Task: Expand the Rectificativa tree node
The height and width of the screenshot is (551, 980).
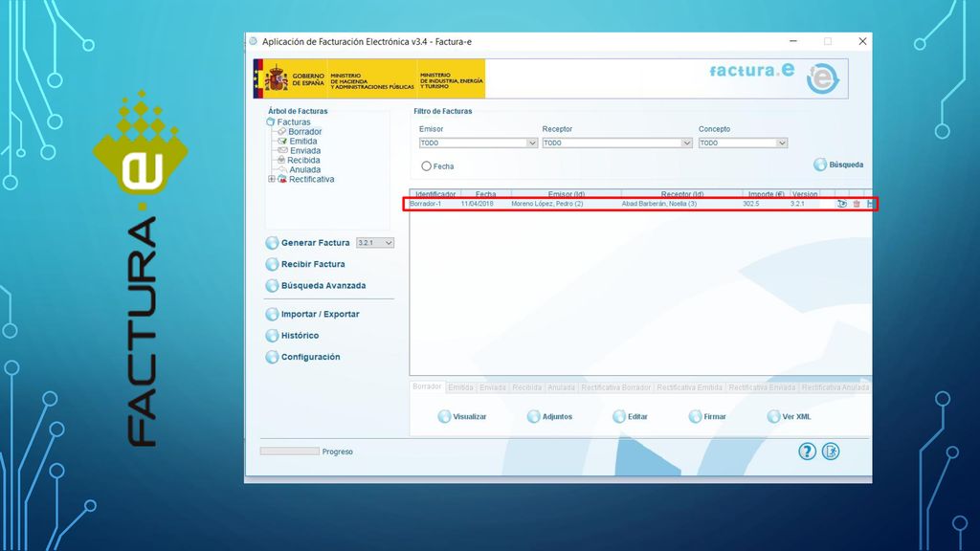Action: (271, 179)
